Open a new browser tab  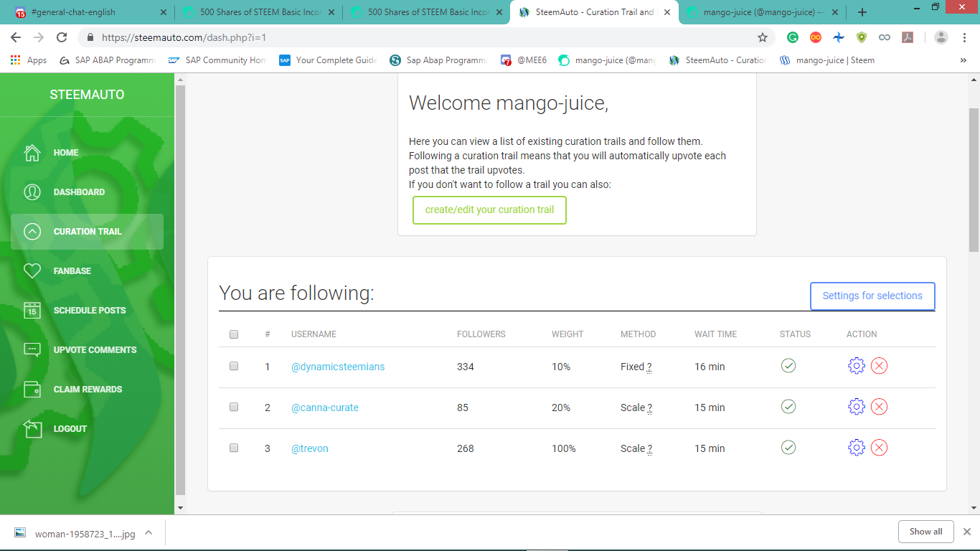[862, 12]
